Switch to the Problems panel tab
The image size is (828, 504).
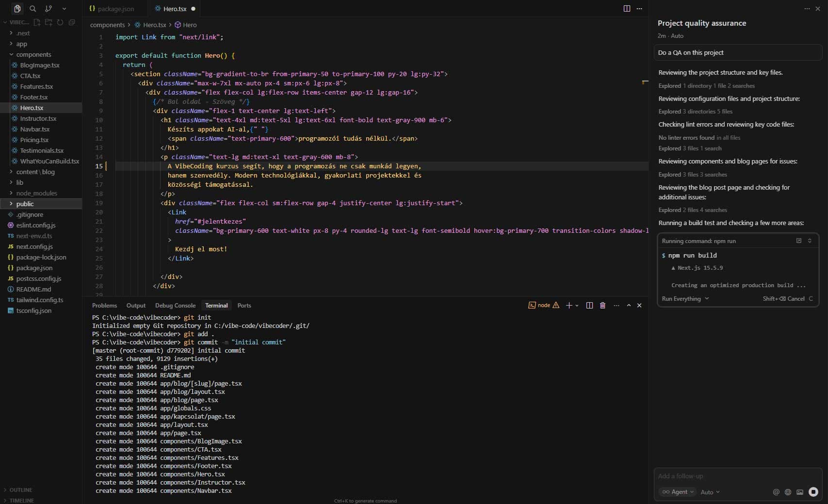point(104,306)
